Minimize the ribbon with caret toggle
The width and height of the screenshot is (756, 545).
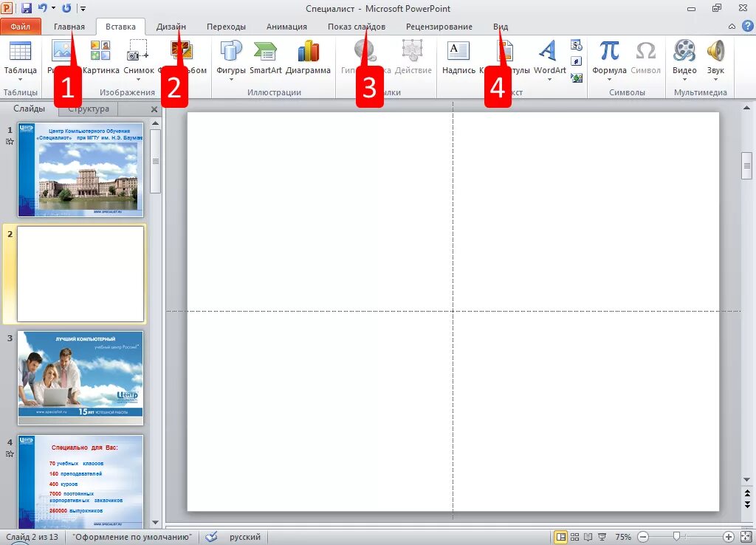click(x=732, y=27)
